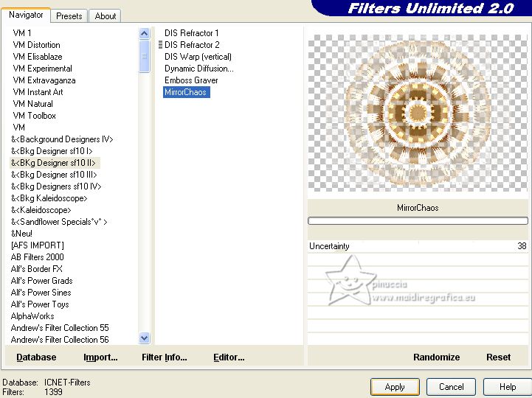Switch to the Presets tab
Image resolution: width=532 pixels, height=398 pixels.
pyautogui.click(x=69, y=16)
